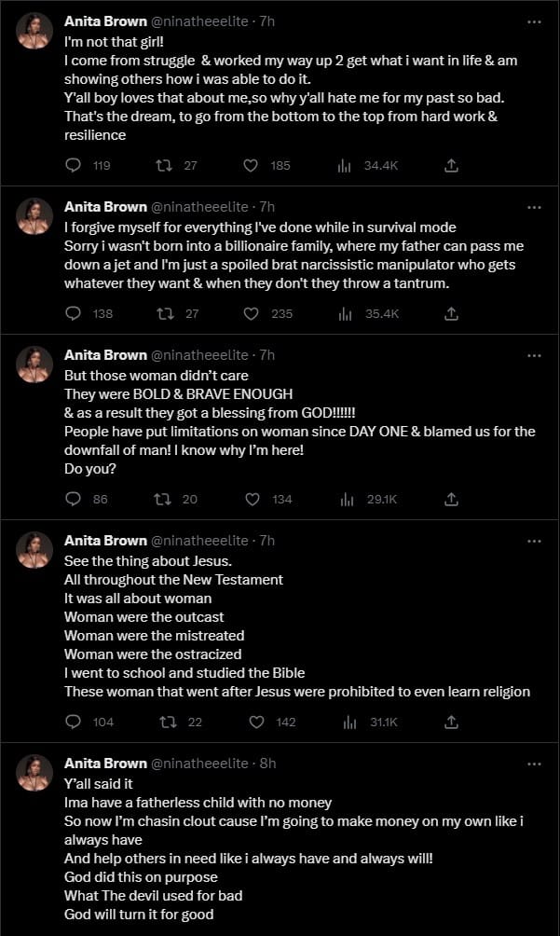Image resolution: width=560 pixels, height=936 pixels.
Task: Open more options on the first tweet
Action: pyautogui.click(x=534, y=21)
